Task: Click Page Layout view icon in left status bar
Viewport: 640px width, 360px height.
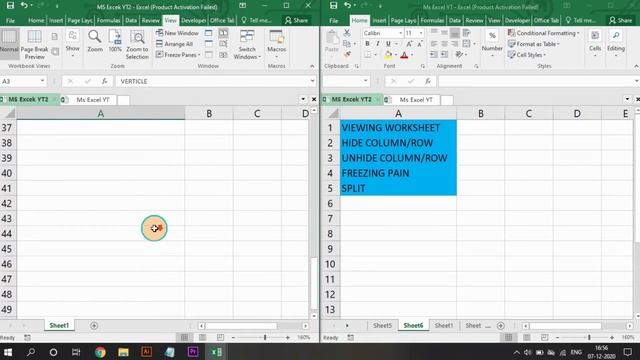Action: (202, 337)
